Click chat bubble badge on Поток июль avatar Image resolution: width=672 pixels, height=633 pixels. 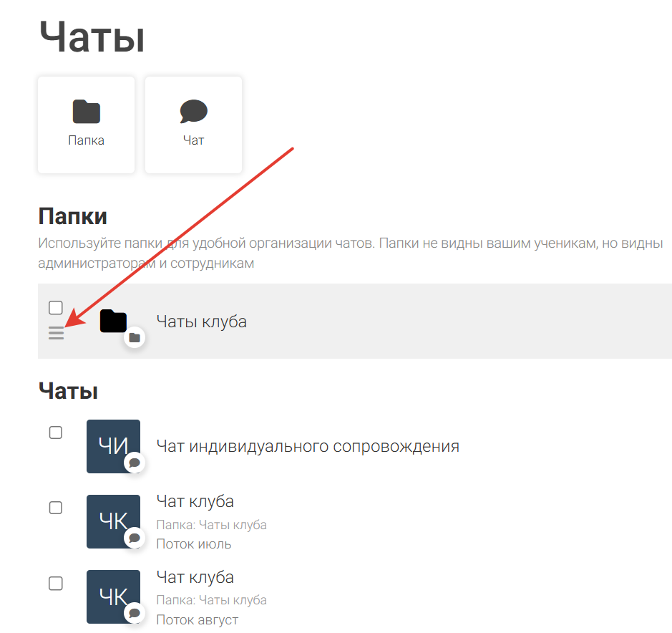coord(135,538)
